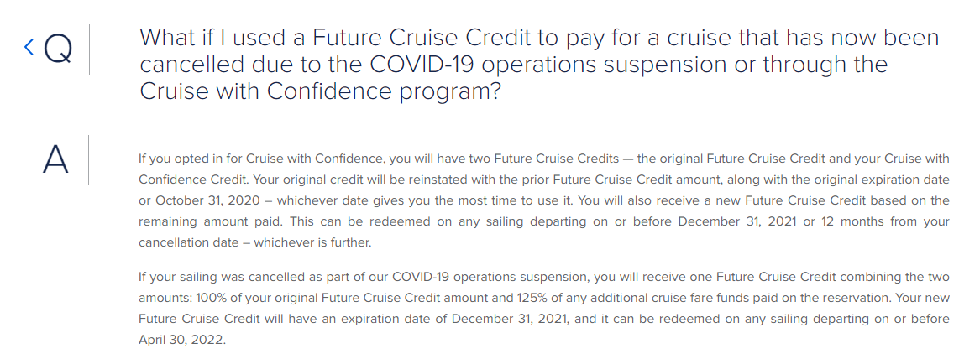This screenshot has height=359, width=980.
Task: Click the 'If you opted in' paragraph opening
Action: (x=173, y=158)
